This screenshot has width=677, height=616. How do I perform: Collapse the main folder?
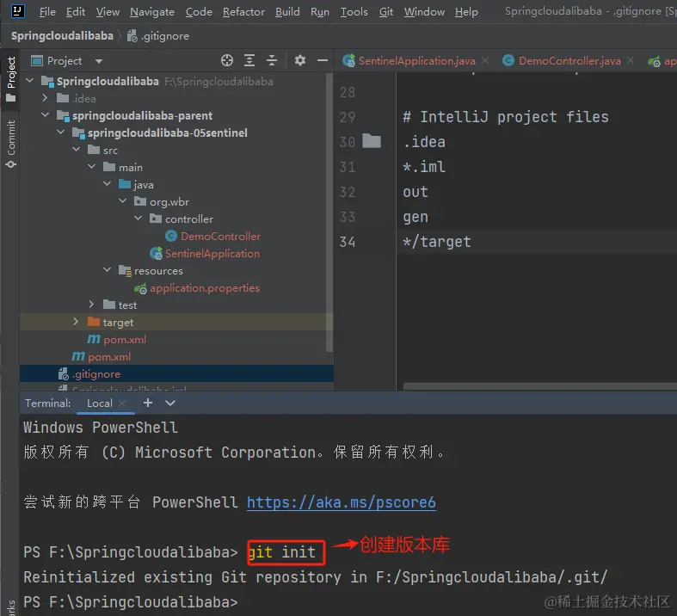point(91,167)
